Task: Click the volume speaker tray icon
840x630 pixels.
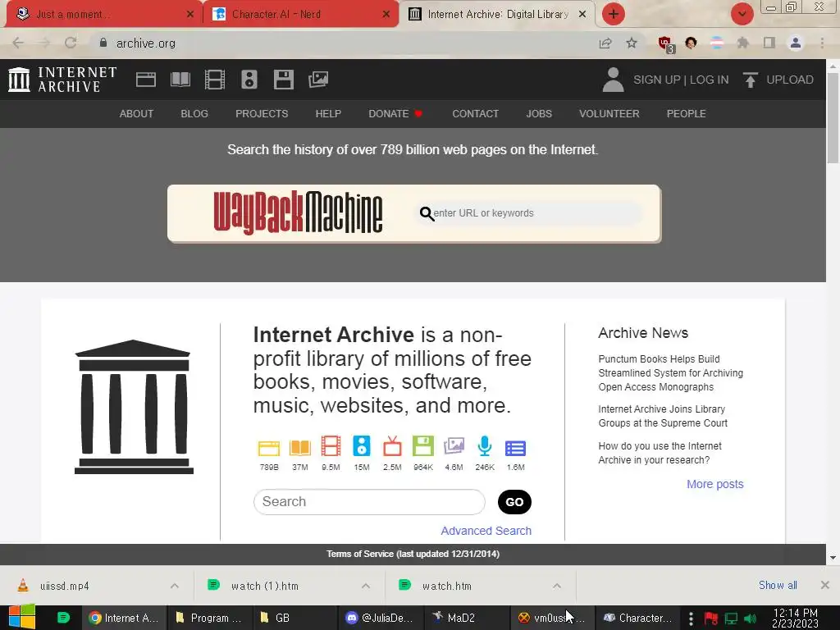Action: coord(751,619)
